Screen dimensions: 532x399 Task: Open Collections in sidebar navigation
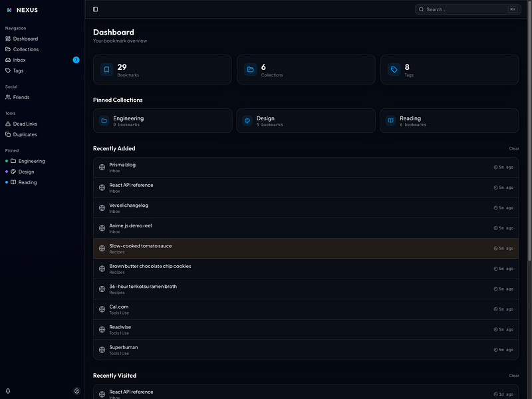pyautogui.click(x=42, y=49)
